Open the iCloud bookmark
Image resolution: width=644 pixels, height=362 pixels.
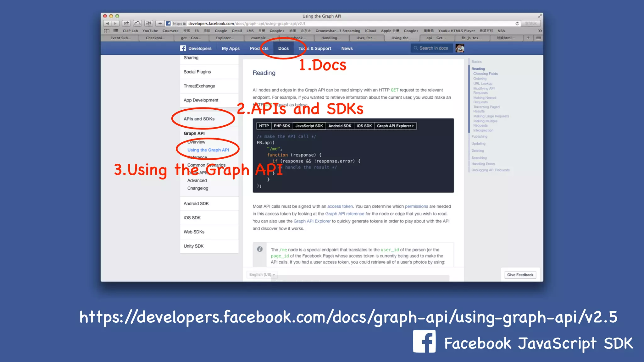point(370,31)
